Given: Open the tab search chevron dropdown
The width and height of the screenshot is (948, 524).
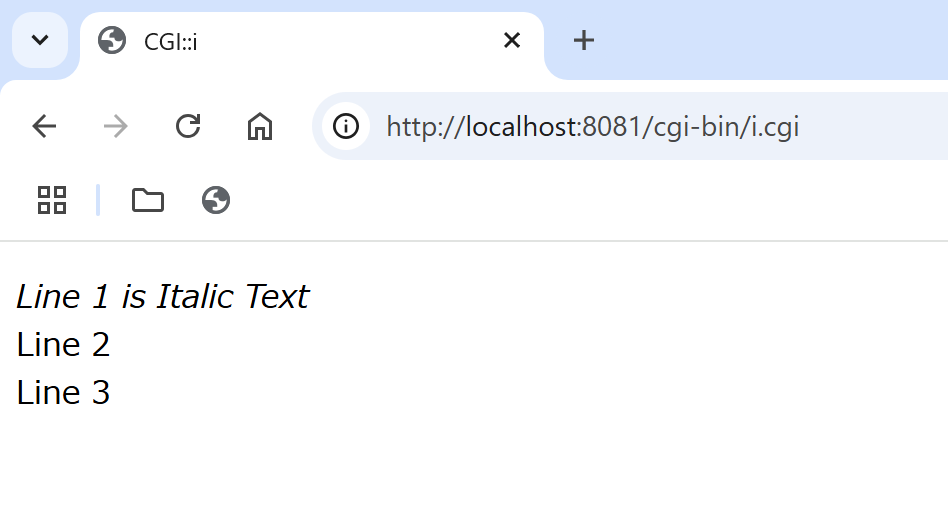Looking at the screenshot, I should pos(40,40).
